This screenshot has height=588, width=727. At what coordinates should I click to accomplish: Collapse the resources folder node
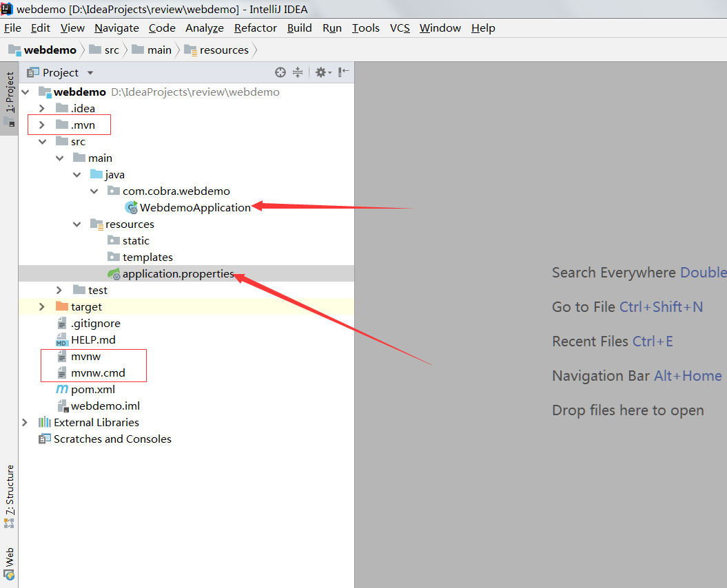[x=76, y=224]
